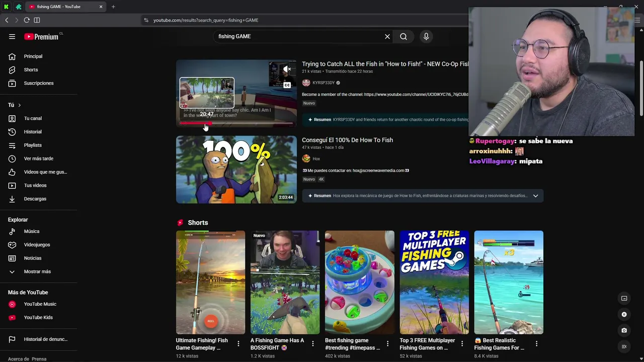Select the Videos que me gustan thumbs-up icon
Screen dimensions: 644x362
tap(12, 172)
